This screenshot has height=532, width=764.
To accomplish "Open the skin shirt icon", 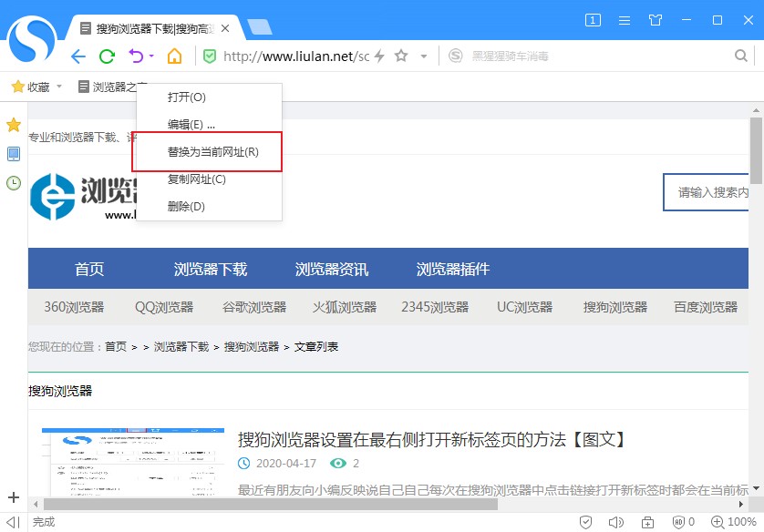I will pos(656,20).
